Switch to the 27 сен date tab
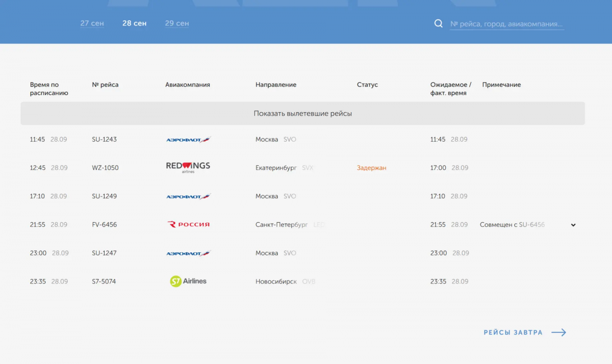Screen dimensions: 612x364 click(x=92, y=23)
